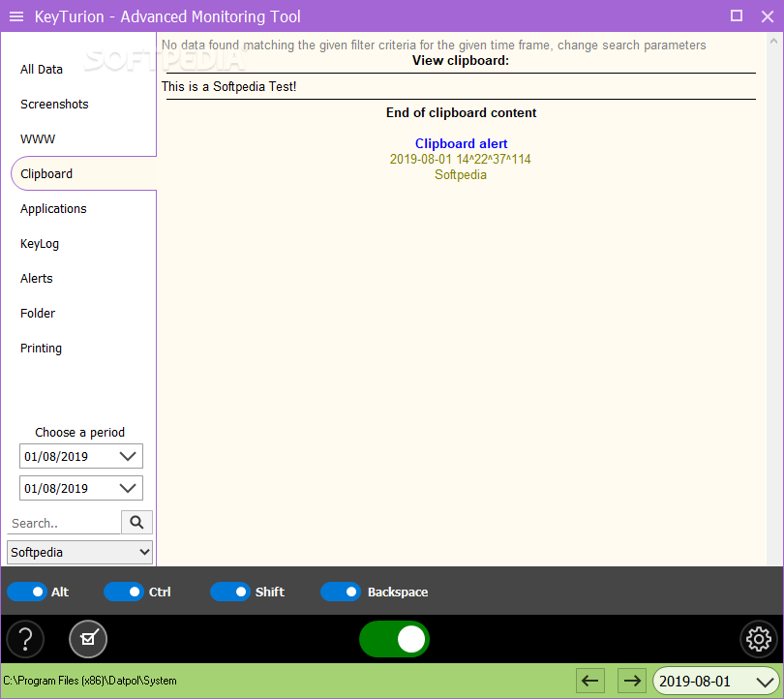Select the Screenshots tab
The image size is (784, 699).
point(54,104)
